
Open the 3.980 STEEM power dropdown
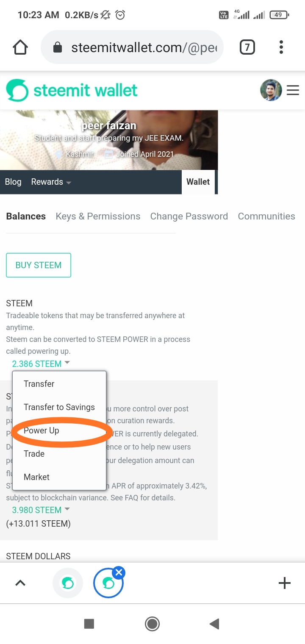point(41,510)
